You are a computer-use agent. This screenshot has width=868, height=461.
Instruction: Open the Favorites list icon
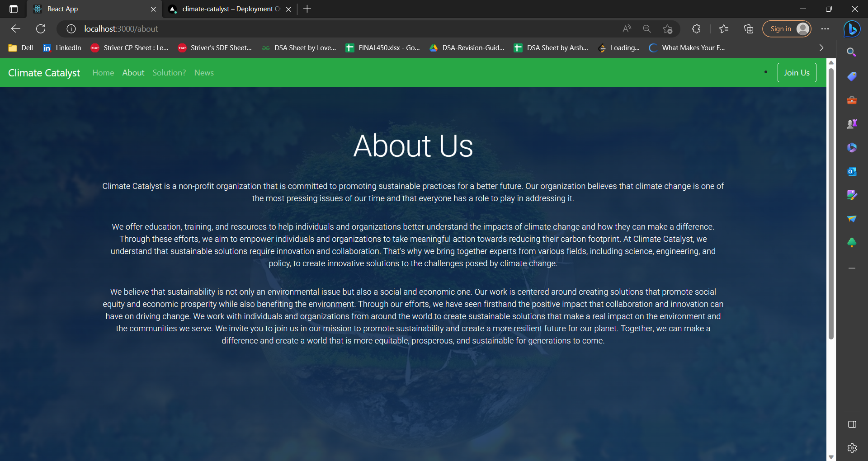(x=724, y=29)
